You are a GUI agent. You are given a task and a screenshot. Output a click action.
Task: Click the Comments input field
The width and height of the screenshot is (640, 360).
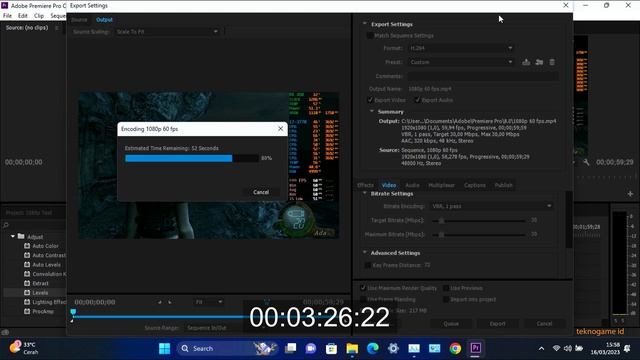[482, 76]
